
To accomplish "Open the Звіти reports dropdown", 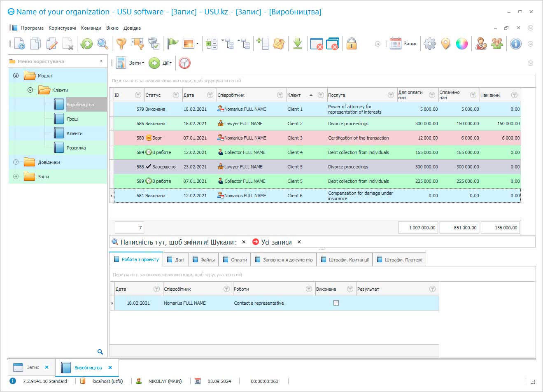I will 131,63.
